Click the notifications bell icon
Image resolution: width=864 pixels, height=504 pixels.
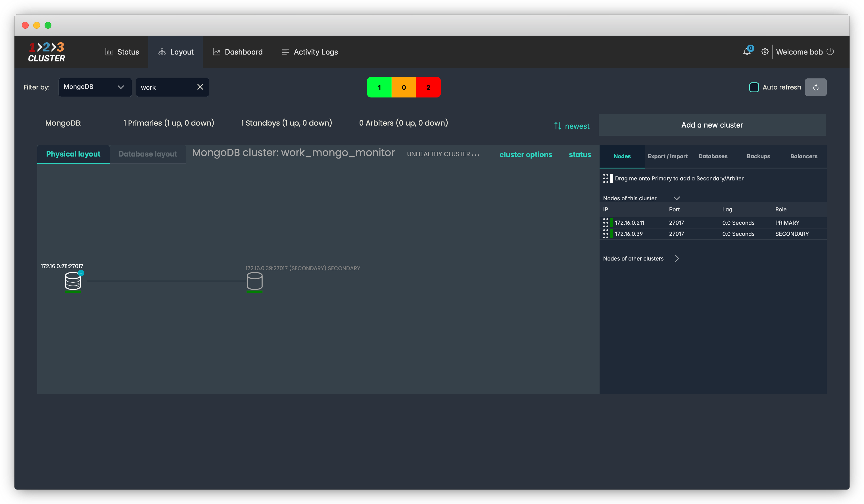tap(746, 52)
